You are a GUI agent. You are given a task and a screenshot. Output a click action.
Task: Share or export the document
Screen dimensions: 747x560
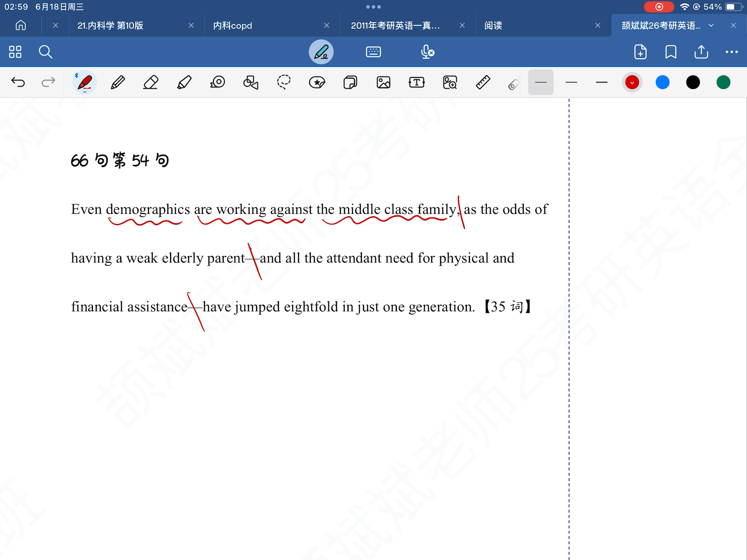pos(701,52)
